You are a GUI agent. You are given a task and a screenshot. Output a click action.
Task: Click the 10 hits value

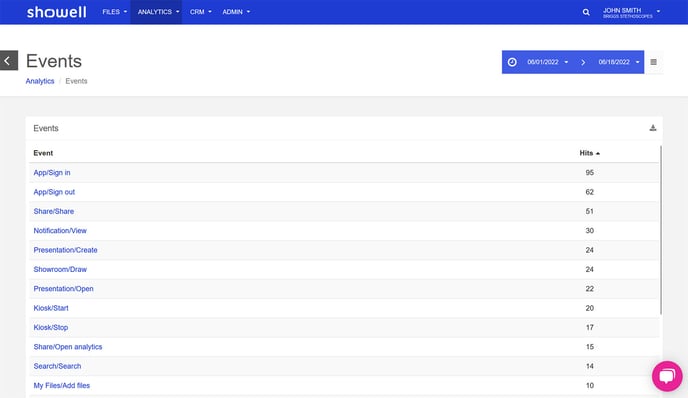[x=590, y=385]
